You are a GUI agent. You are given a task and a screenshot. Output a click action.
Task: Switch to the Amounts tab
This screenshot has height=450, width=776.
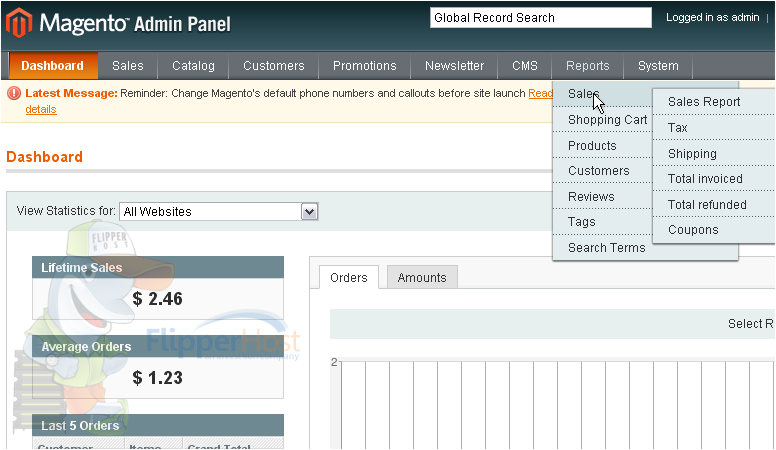[x=422, y=278]
